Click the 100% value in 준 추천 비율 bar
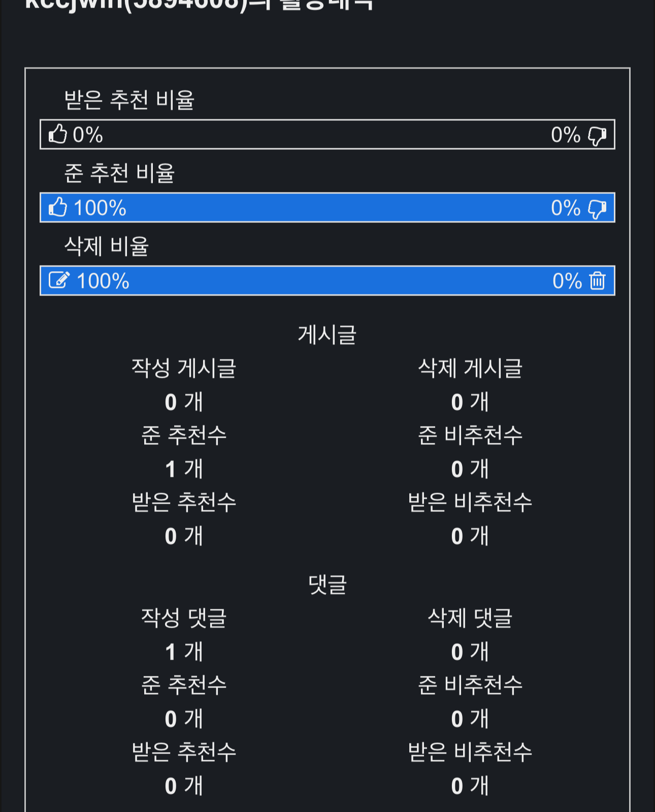Viewport: 655px width, 812px height. pos(100,208)
